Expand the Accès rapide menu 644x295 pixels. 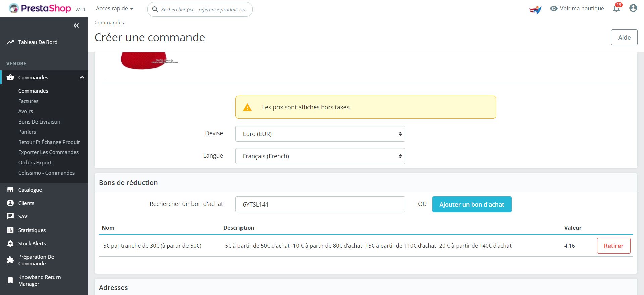coord(114,9)
